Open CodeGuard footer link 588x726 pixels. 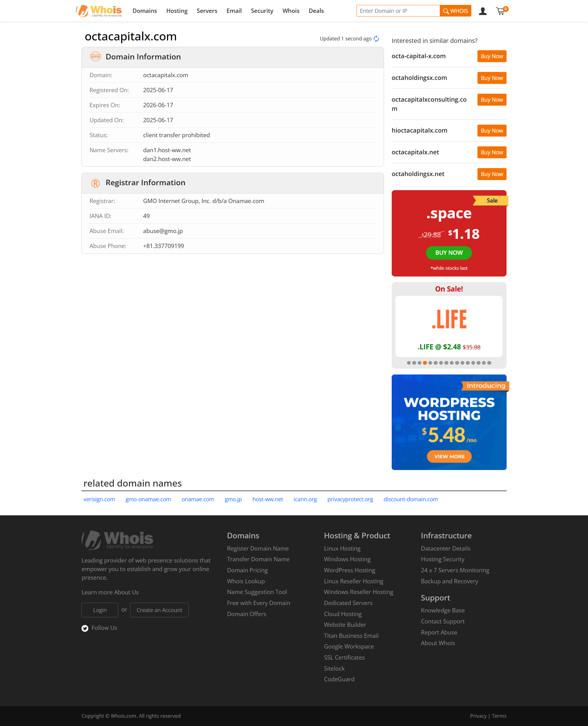[339, 679]
